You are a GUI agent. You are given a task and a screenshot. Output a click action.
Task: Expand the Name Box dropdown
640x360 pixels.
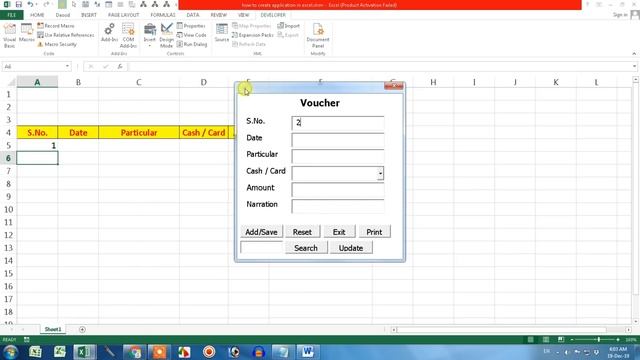coord(67,66)
